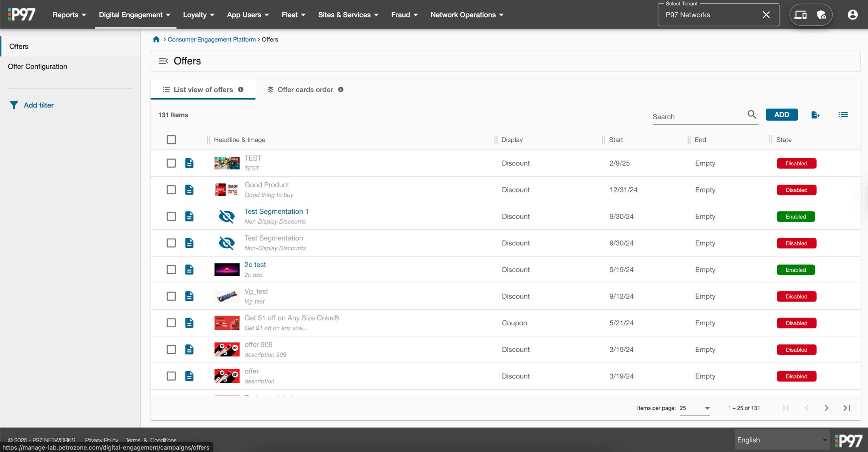Open Offer Configuration in the sidebar
Viewport: 868px width, 452px height.
coord(38,66)
